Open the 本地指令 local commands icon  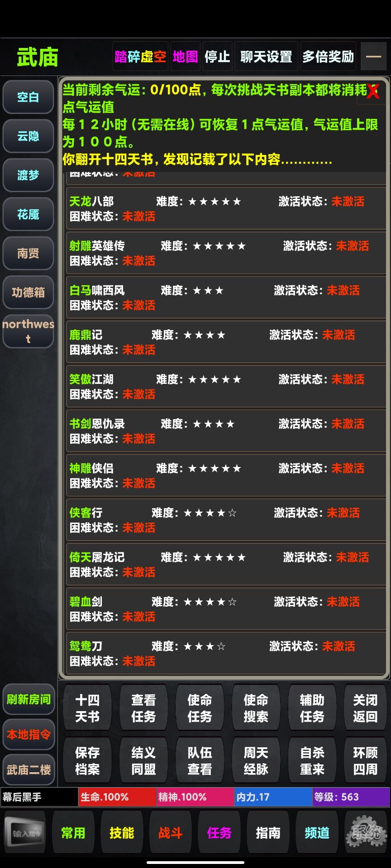(29, 735)
